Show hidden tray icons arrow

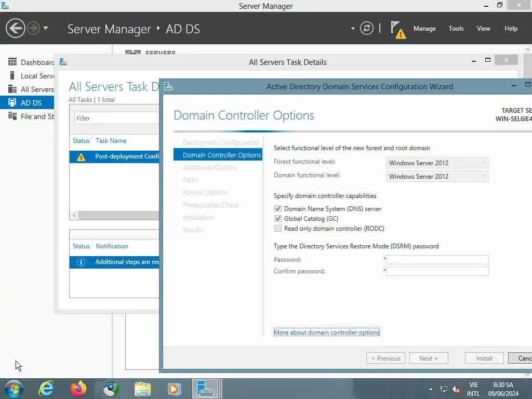click(431, 389)
